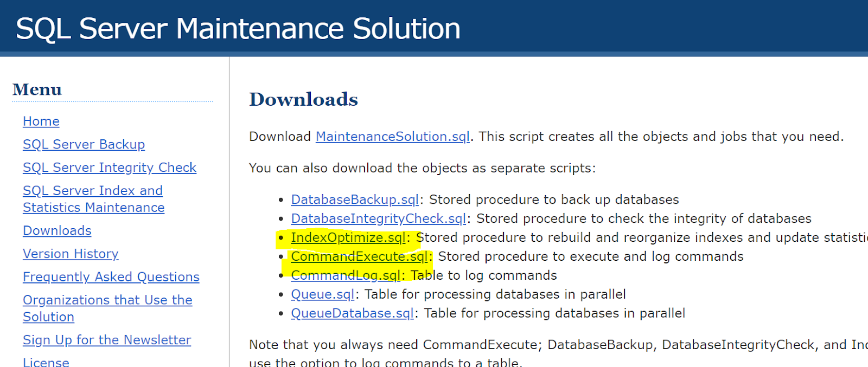
Task: Click the Downloads page heading
Action: click(x=303, y=99)
